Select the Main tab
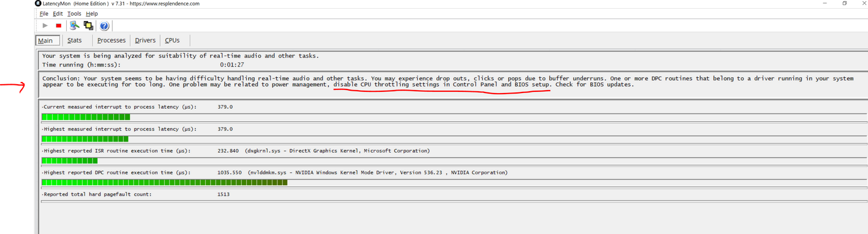Screen dimensions: 868x234 pyautogui.click(x=47, y=40)
